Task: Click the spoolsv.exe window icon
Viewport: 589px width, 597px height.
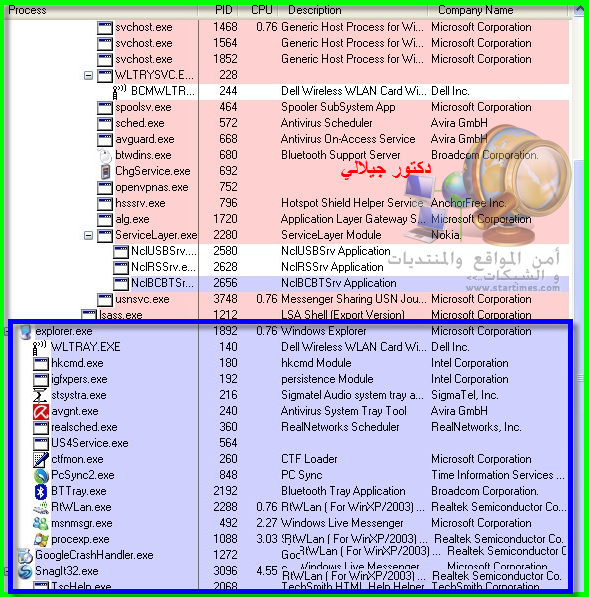Action: (x=105, y=108)
